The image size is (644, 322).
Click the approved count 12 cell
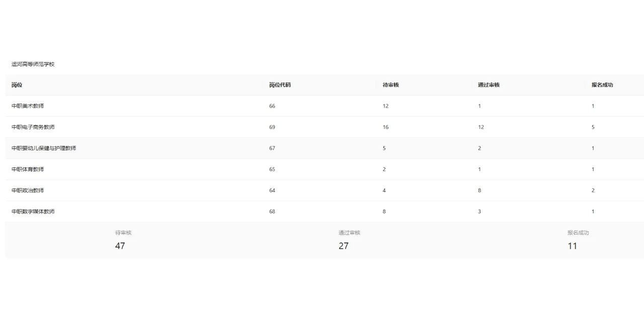coord(481,127)
